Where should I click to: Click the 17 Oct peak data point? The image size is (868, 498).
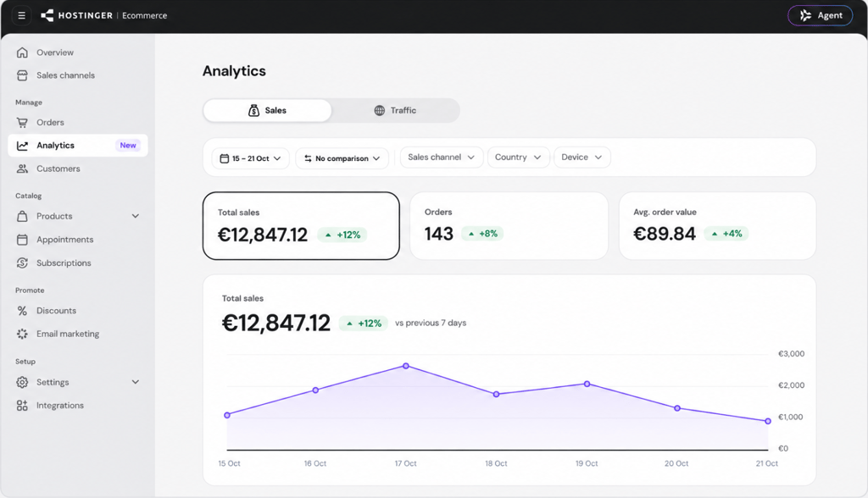(x=406, y=367)
